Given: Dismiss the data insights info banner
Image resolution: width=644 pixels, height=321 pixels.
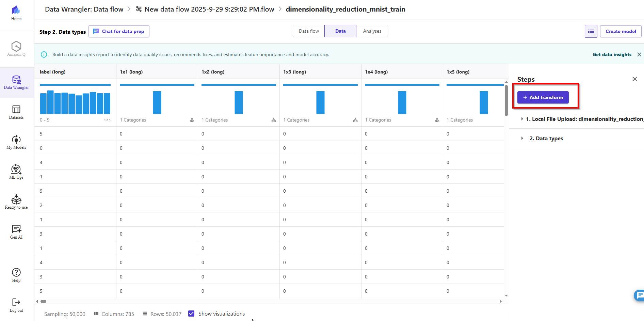Looking at the screenshot, I should [x=639, y=54].
